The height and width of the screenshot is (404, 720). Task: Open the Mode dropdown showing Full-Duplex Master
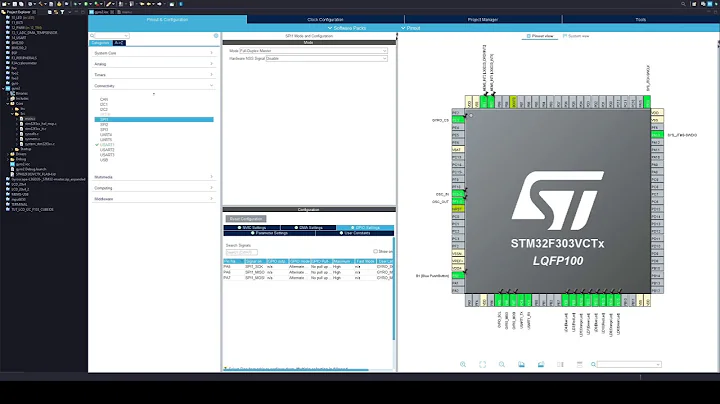pos(313,50)
